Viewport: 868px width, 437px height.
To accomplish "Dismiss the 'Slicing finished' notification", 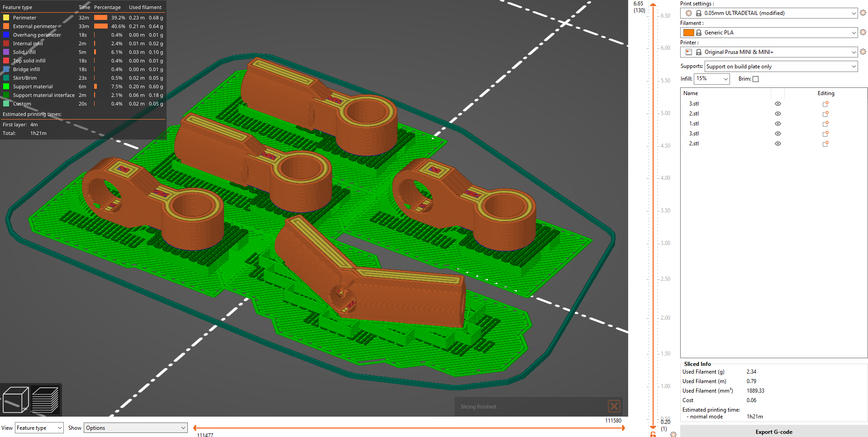I will click(x=614, y=406).
